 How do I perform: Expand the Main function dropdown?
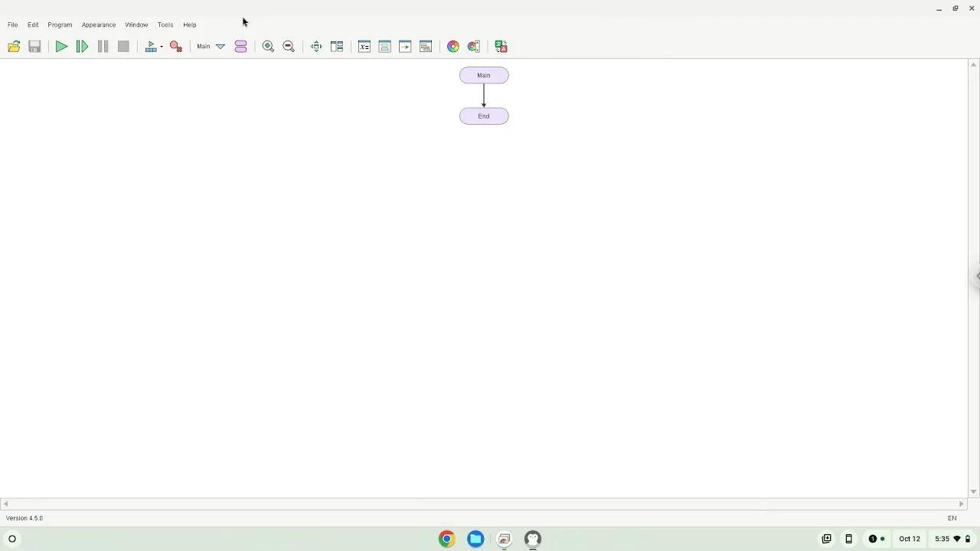(220, 46)
